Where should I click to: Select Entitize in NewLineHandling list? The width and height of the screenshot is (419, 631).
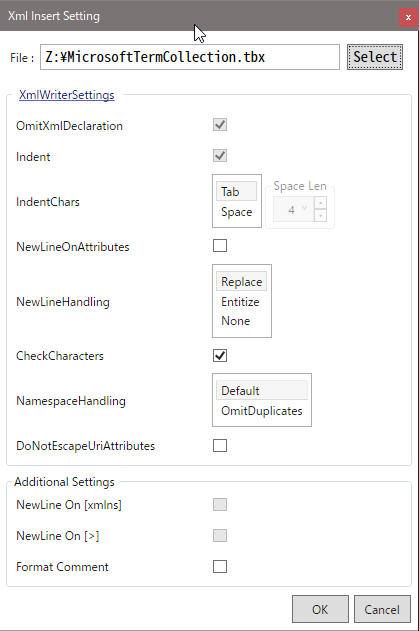tap(241, 301)
